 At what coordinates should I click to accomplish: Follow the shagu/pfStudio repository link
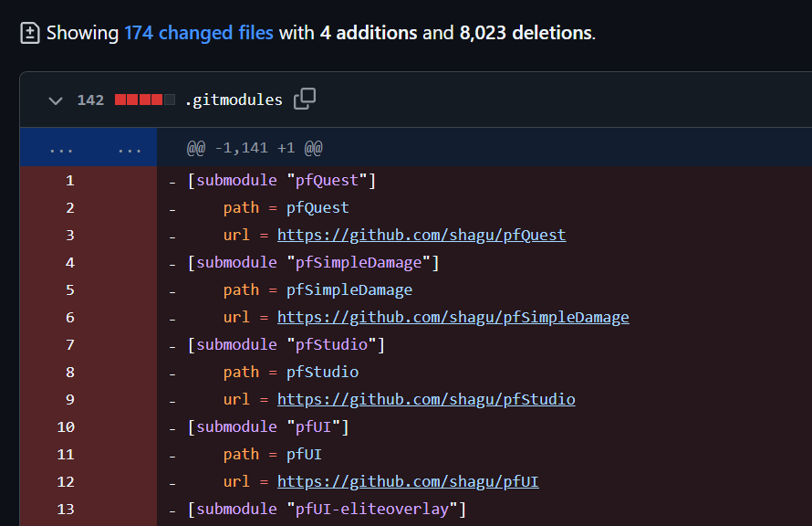426,399
